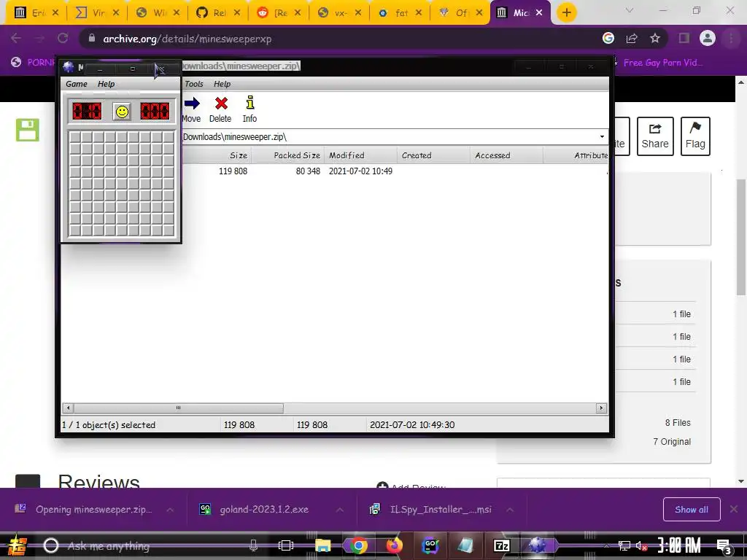Viewport: 747px width, 560px height.
Task: Click the green floppy disk software icon
Action: tap(28, 130)
